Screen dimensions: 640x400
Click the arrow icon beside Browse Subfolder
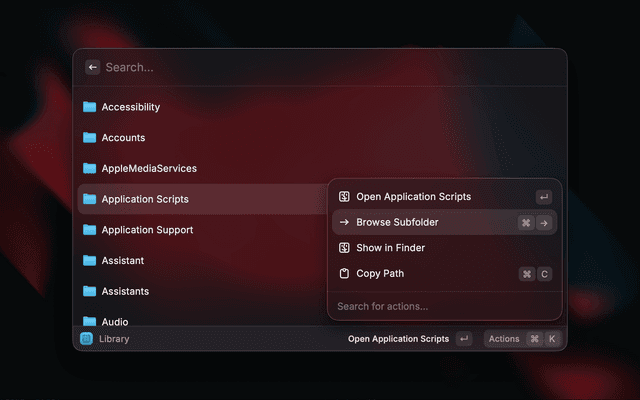coord(344,222)
